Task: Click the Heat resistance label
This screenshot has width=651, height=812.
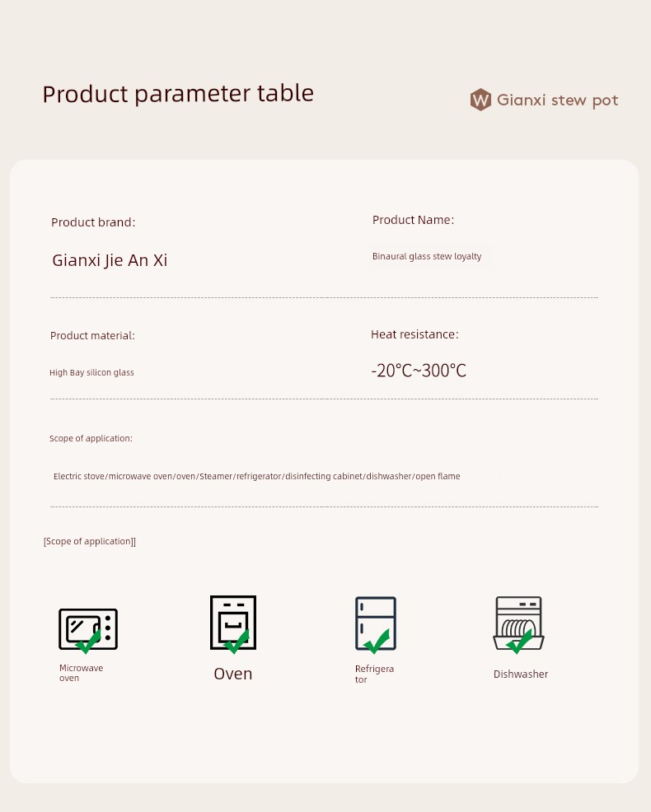Action: (x=414, y=334)
